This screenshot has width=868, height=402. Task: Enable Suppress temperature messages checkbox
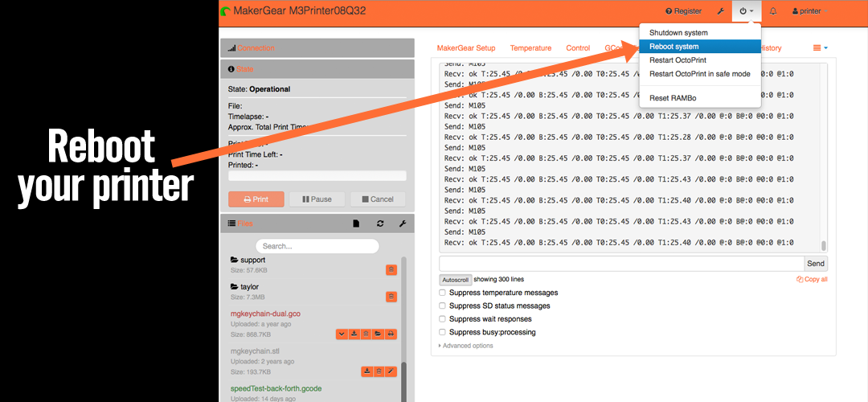442,293
